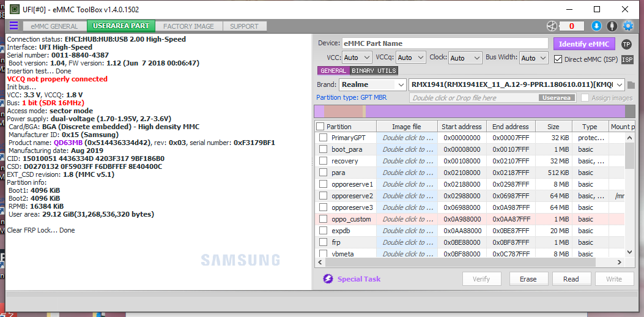Click the Type column header
The image size is (644, 317).
pyautogui.click(x=590, y=126)
